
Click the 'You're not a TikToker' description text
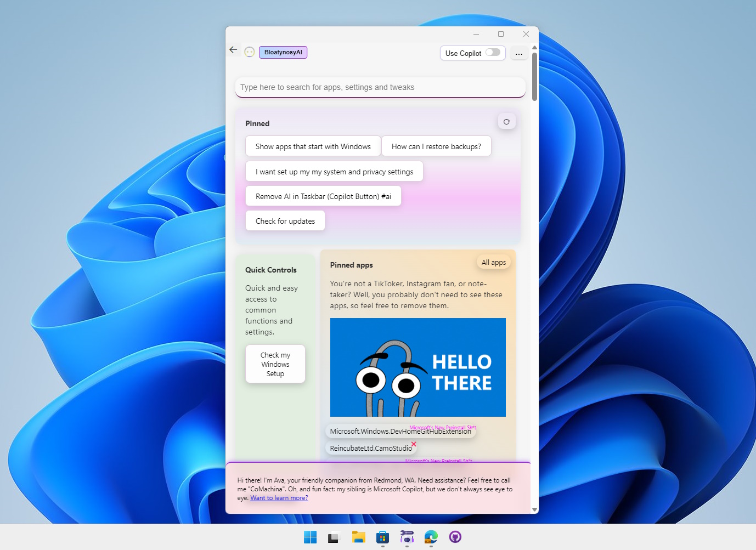pyautogui.click(x=416, y=294)
